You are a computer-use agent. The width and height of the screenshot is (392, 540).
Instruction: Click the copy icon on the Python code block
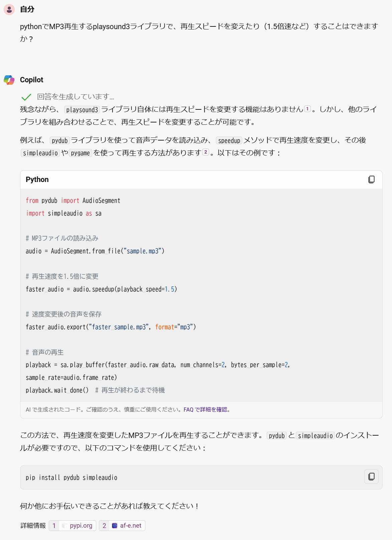click(x=371, y=180)
